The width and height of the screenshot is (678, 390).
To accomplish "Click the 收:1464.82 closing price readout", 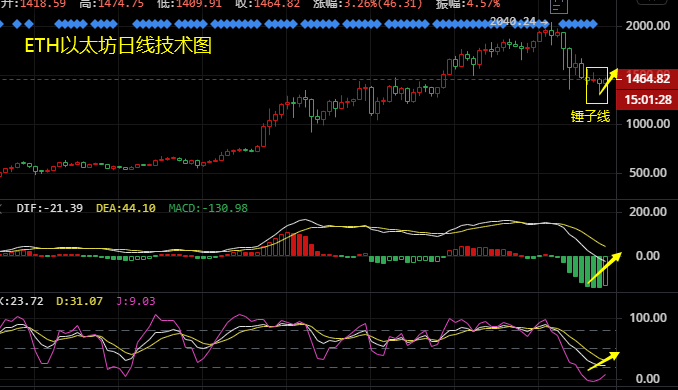I will click(267, 4).
